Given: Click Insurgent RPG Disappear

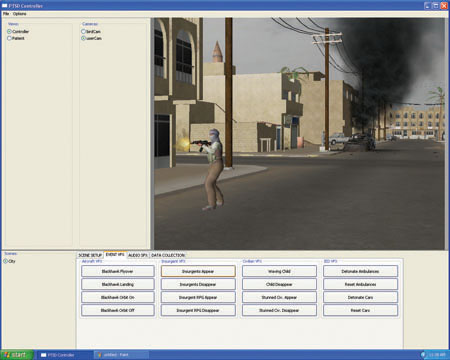Looking at the screenshot, I should (198, 310).
